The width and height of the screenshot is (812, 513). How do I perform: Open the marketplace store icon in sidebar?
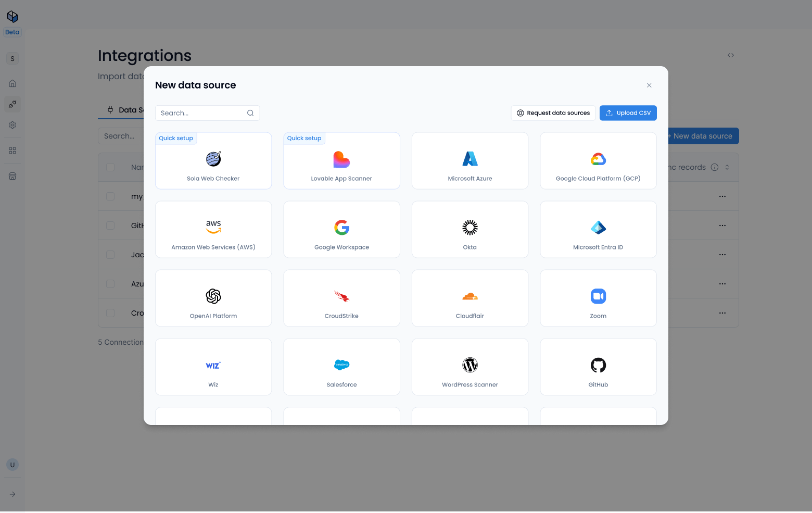tap(12, 176)
